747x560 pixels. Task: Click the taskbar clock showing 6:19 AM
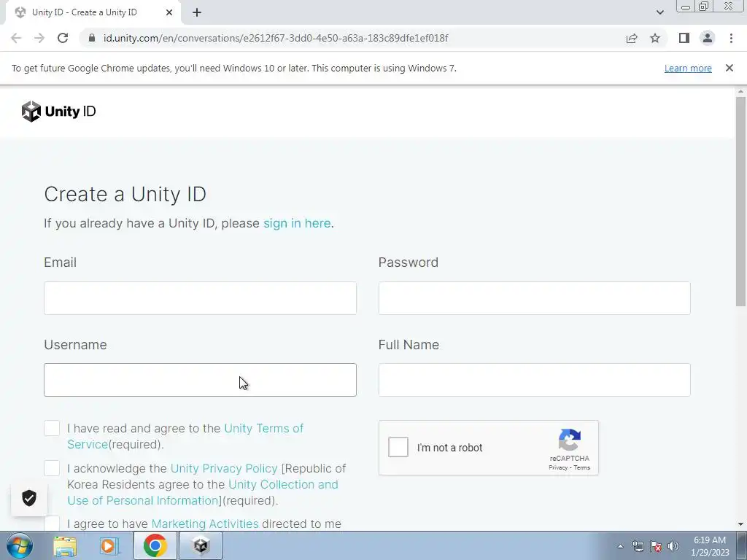[x=710, y=546]
